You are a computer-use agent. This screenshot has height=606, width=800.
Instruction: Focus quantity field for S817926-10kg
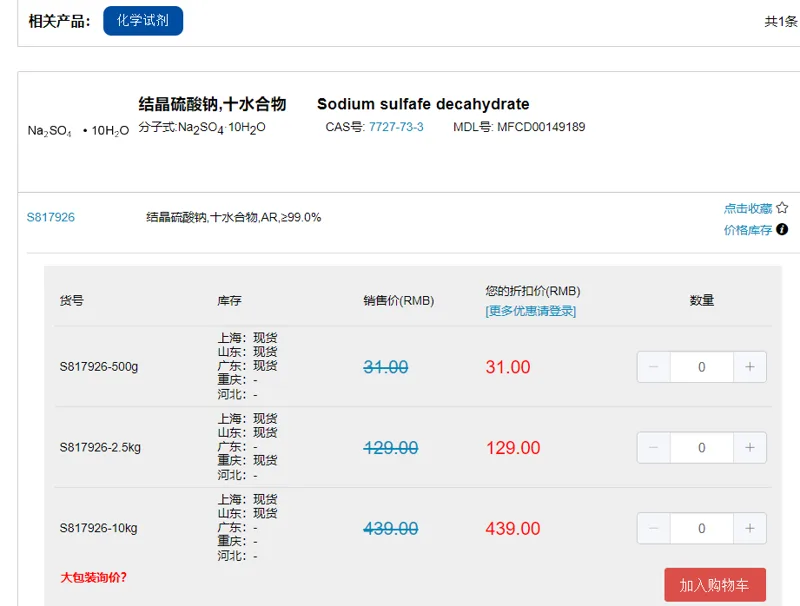coord(702,528)
